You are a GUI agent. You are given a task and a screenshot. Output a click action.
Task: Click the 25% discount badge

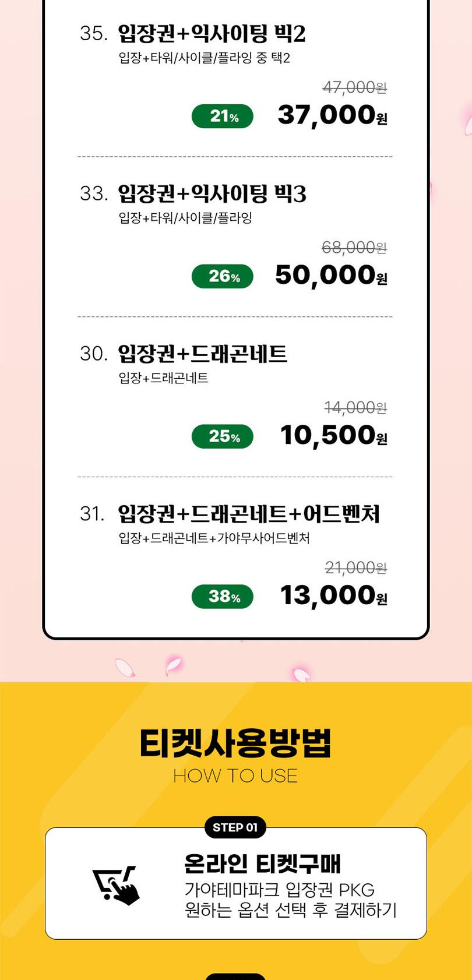(223, 436)
